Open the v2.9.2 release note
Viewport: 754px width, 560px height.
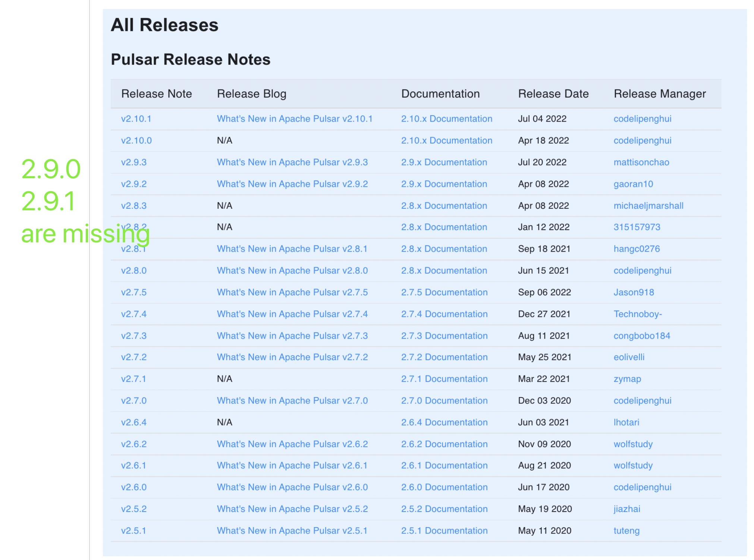coord(133,184)
